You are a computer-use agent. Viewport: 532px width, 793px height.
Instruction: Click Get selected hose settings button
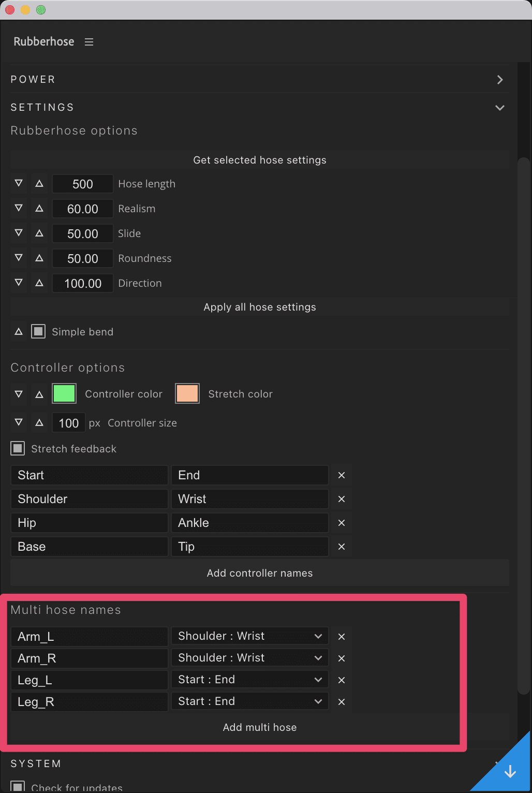tap(260, 160)
